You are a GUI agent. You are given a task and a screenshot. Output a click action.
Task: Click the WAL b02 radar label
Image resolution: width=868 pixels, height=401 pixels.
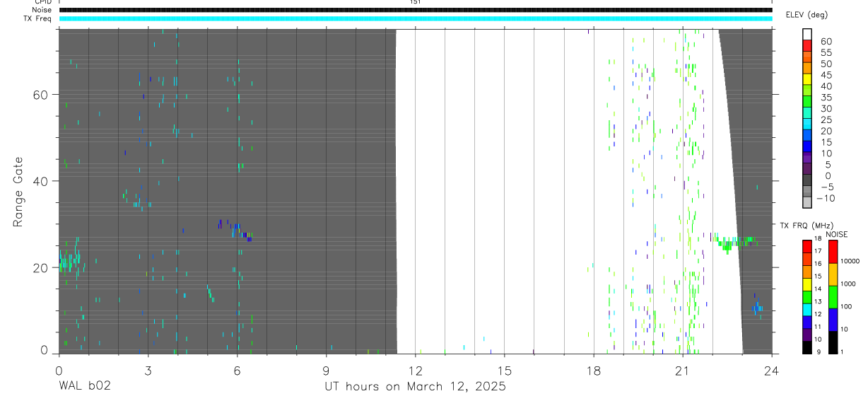84,386
